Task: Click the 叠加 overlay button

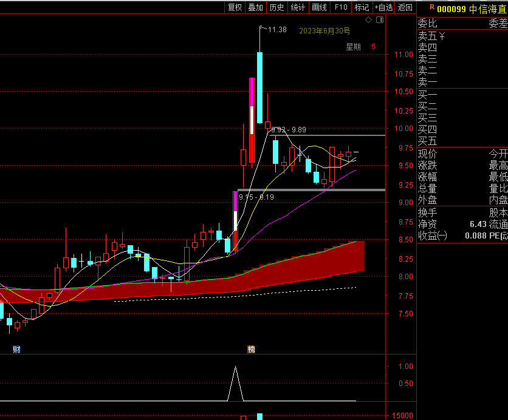Action: pyautogui.click(x=256, y=7)
